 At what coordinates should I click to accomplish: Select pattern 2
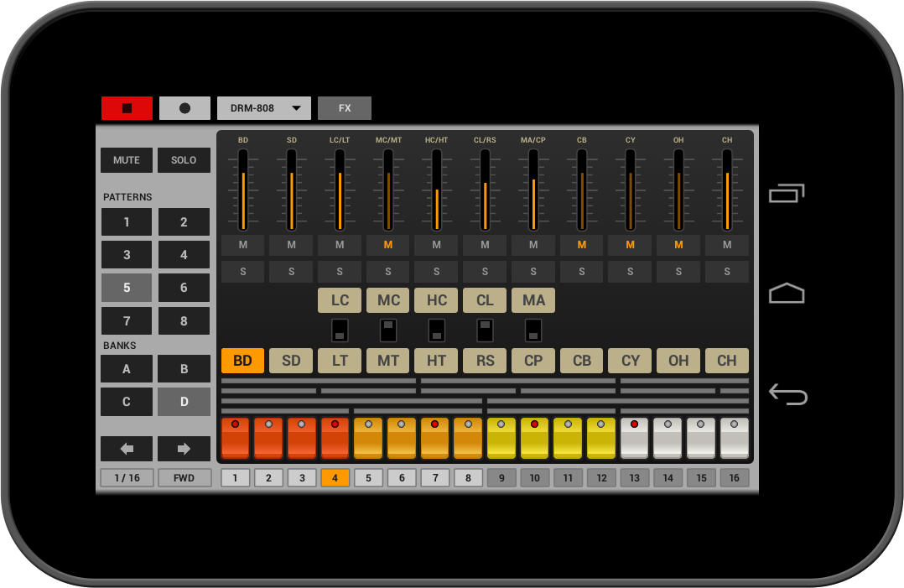[x=184, y=222]
